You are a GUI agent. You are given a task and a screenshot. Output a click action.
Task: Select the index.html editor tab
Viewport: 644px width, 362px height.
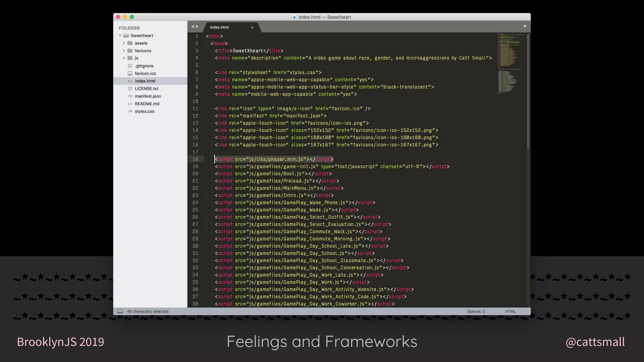(219, 27)
